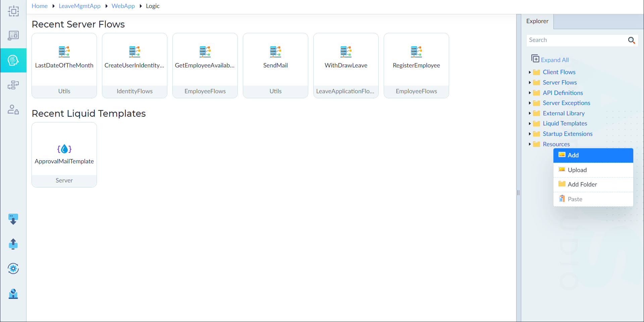Click the download arrow sidebar icon
644x322 pixels.
coord(13,219)
